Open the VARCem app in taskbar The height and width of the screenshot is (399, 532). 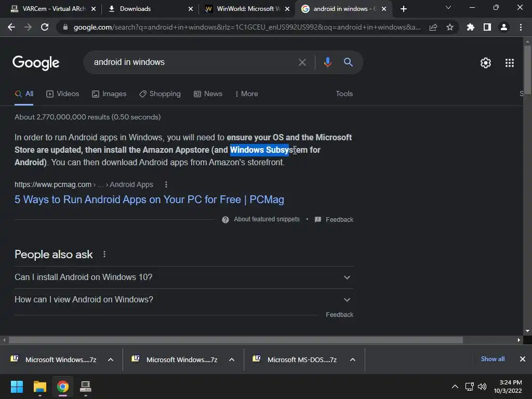tap(86, 387)
